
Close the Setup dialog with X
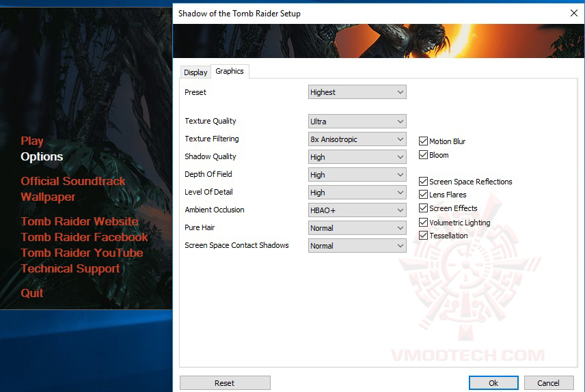coord(574,13)
